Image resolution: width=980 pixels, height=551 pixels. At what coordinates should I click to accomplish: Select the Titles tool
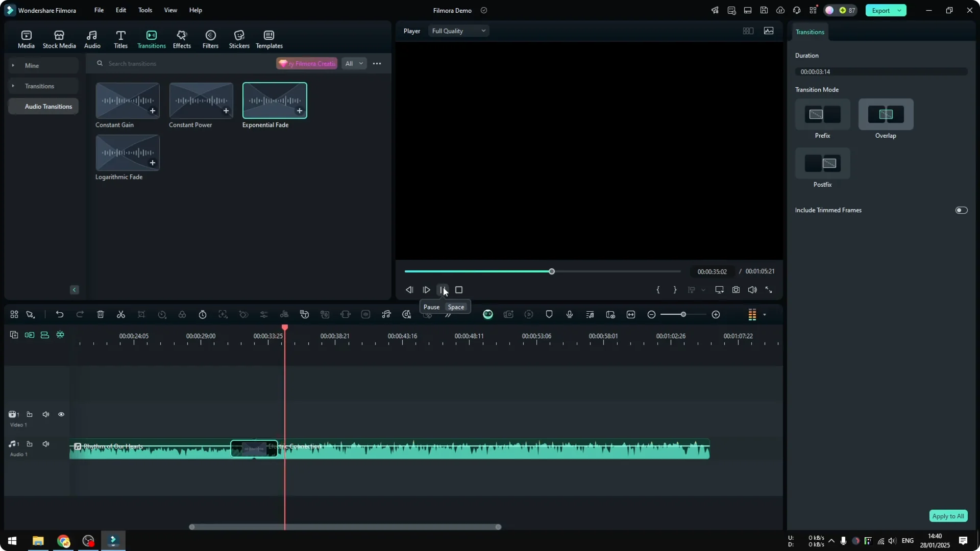pyautogui.click(x=120, y=38)
